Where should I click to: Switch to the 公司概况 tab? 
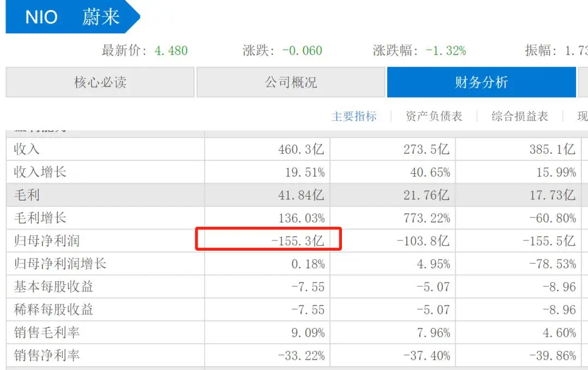coord(291,82)
